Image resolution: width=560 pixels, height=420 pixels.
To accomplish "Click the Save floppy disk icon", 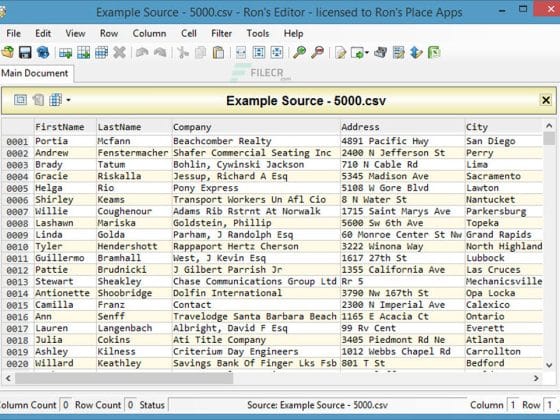I will click(x=25, y=52).
